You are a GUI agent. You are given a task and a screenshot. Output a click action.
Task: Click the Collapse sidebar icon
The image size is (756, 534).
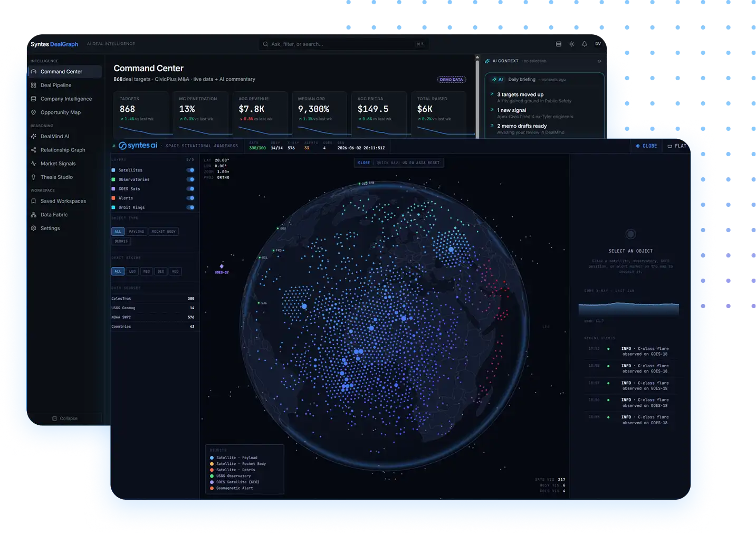tap(55, 418)
